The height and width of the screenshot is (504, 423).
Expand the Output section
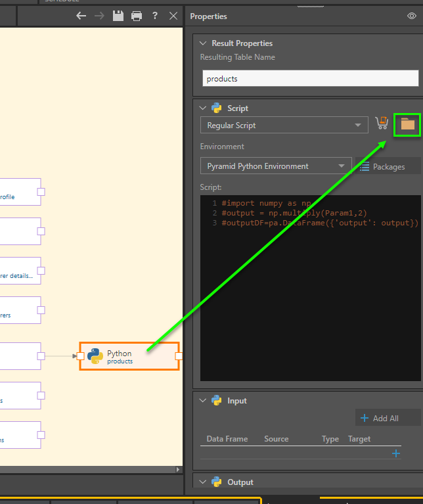(202, 482)
